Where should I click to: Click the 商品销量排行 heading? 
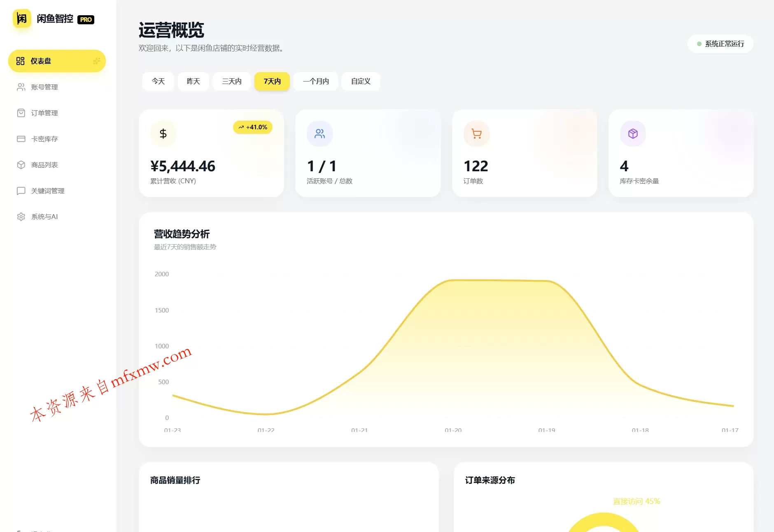tap(175, 480)
